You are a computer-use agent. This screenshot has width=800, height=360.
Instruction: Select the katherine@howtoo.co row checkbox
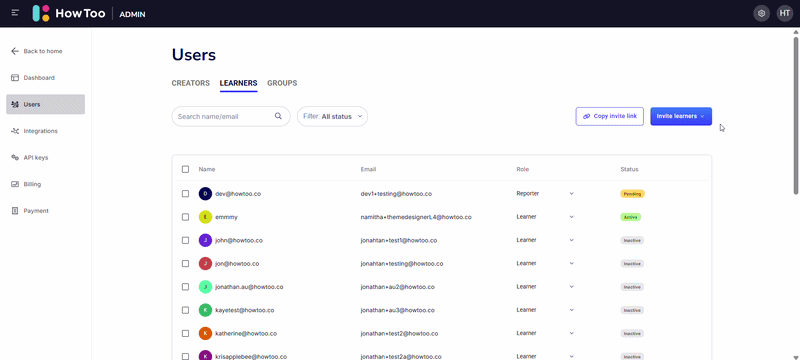(x=185, y=333)
